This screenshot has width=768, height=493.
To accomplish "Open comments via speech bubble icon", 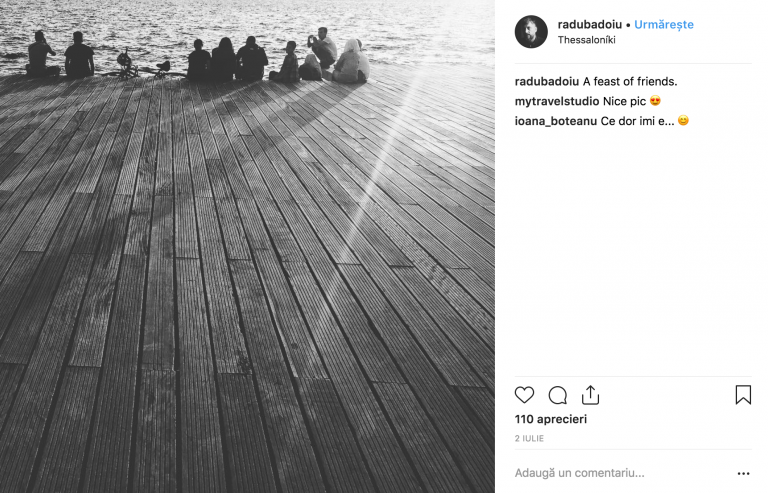I will click(x=557, y=395).
